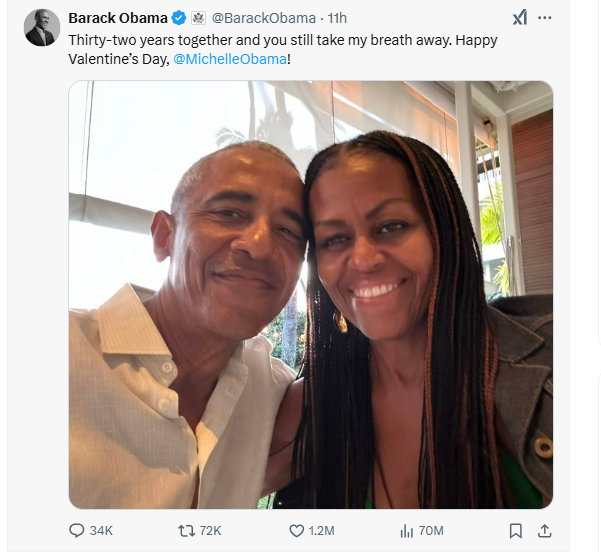
Task: Expand the three-dot More options menu
Action: tap(545, 18)
